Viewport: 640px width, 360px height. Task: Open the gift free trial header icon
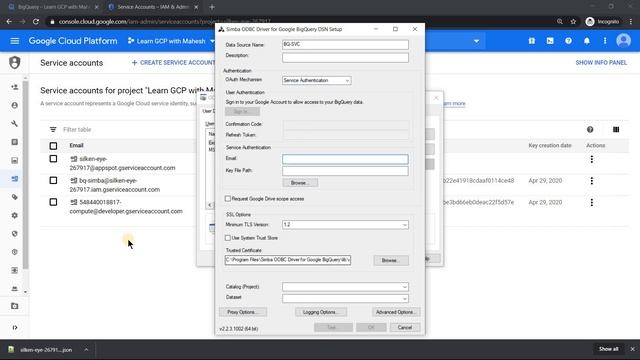point(531,41)
